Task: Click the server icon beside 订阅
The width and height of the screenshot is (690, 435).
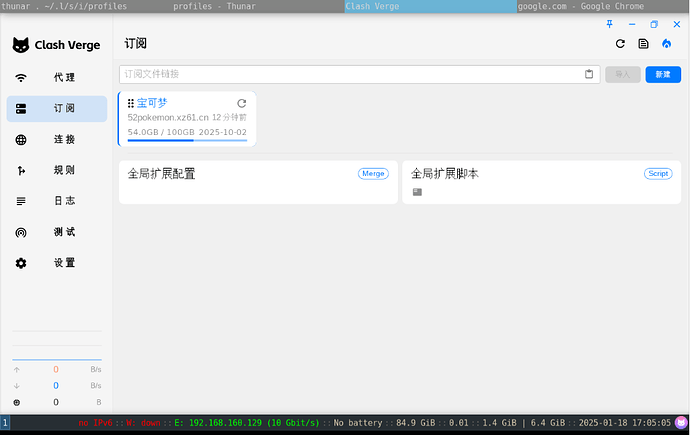Action: (x=21, y=109)
